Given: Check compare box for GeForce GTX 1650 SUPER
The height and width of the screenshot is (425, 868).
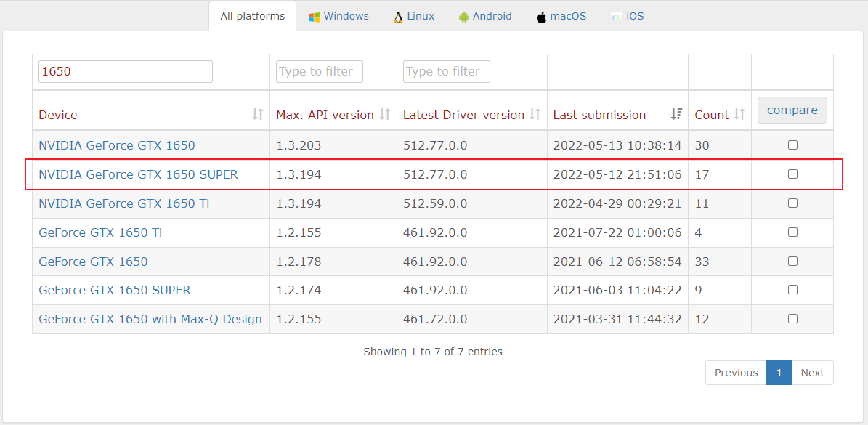Looking at the screenshot, I should coord(792,289).
